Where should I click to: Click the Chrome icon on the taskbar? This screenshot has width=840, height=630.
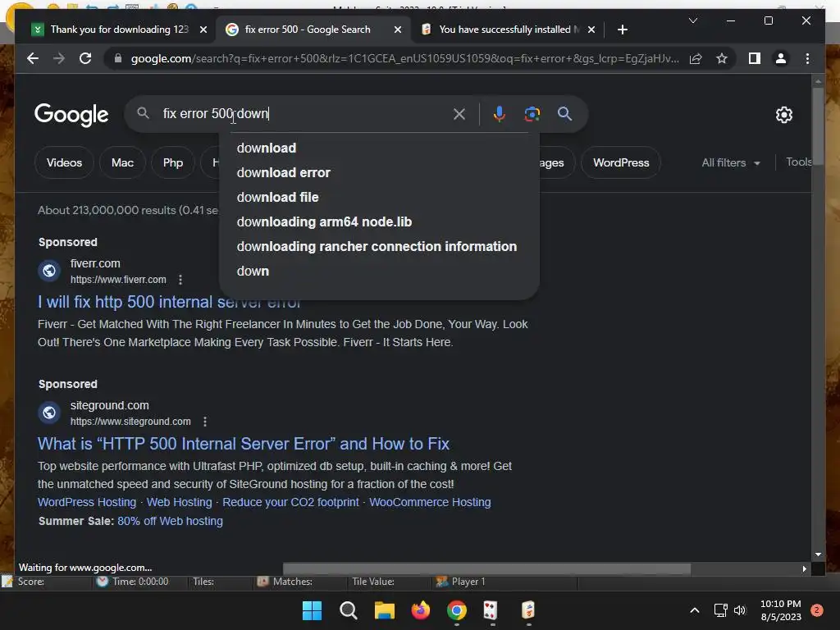[x=456, y=610]
